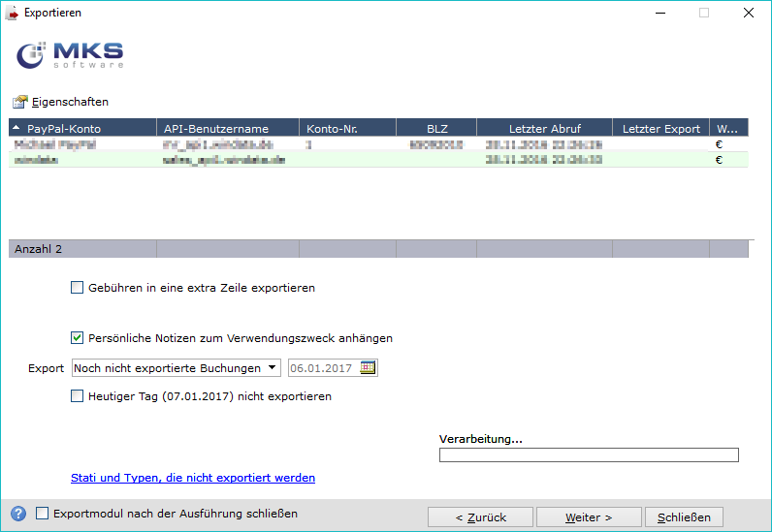
Task: Open the Export dropdown Noch nicht exportierte Buchungen
Action: [177, 368]
